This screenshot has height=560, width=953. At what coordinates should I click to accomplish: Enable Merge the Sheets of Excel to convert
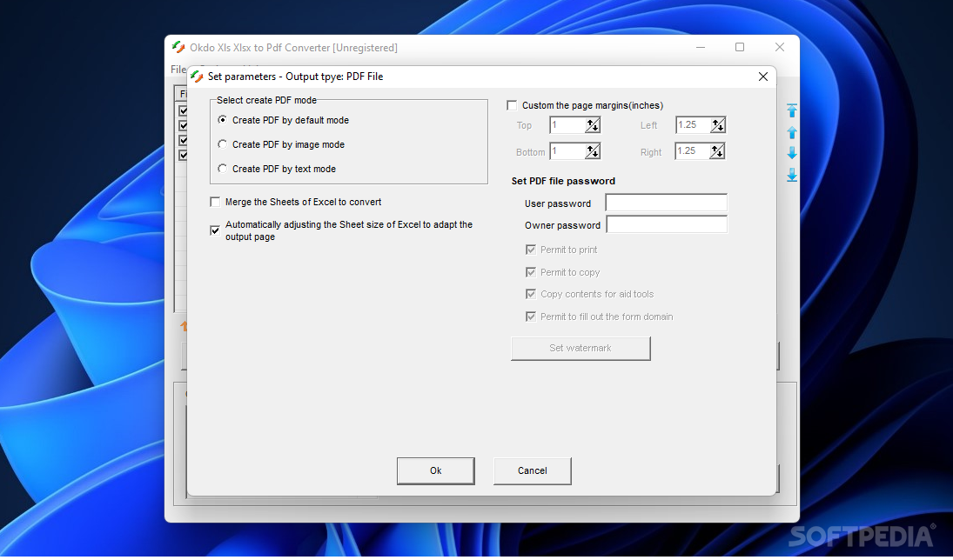(215, 202)
